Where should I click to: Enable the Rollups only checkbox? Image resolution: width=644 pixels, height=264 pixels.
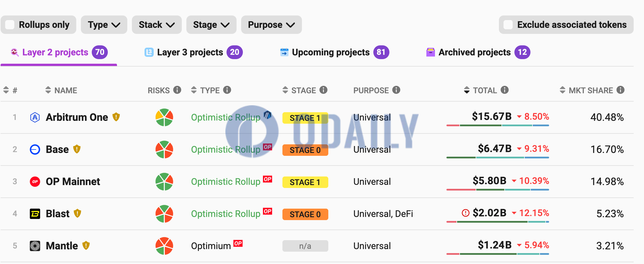click(10, 25)
